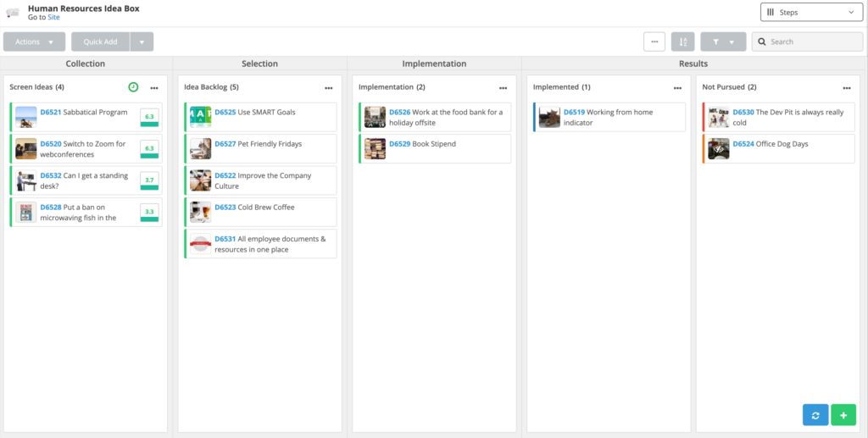Open the Screen Ideas column options menu
The image size is (868, 438).
tap(153, 88)
